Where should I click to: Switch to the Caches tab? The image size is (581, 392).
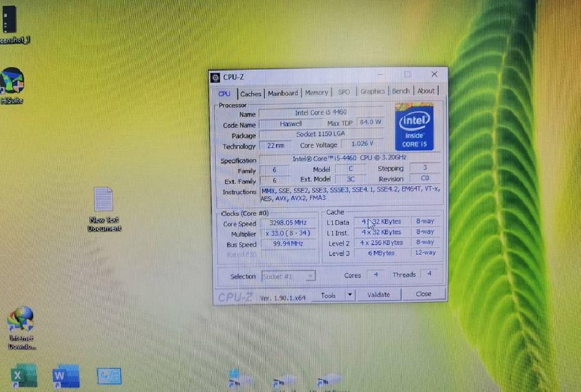coord(250,94)
